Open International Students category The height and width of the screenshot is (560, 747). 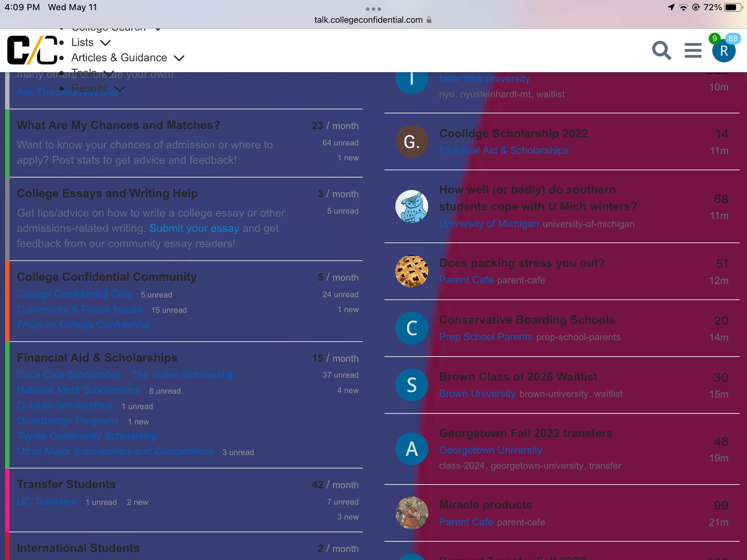(78, 548)
